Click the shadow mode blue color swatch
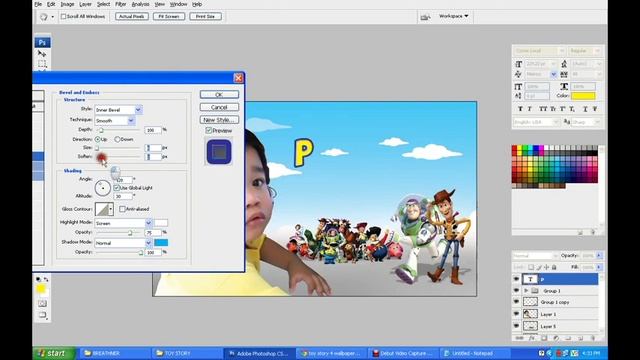 click(161, 243)
